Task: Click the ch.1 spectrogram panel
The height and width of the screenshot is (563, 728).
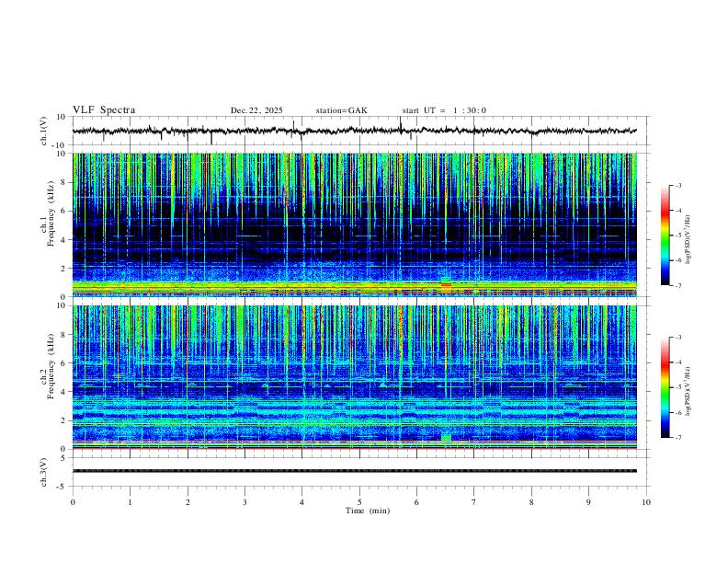Action: click(355, 224)
